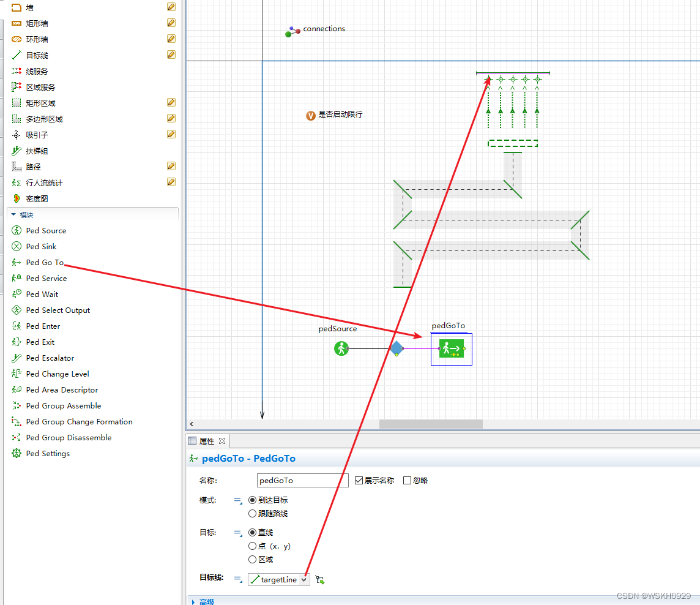
Task: Pick the Ped Sink block icon
Action: click(17, 246)
